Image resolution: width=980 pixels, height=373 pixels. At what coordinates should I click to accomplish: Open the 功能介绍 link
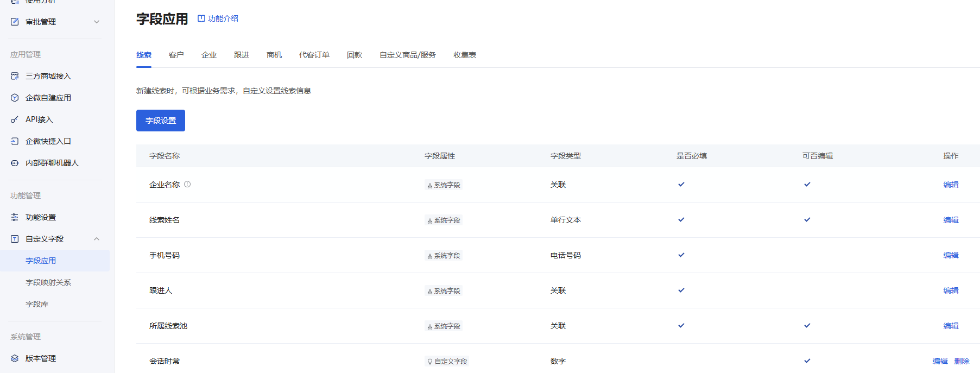pos(223,18)
